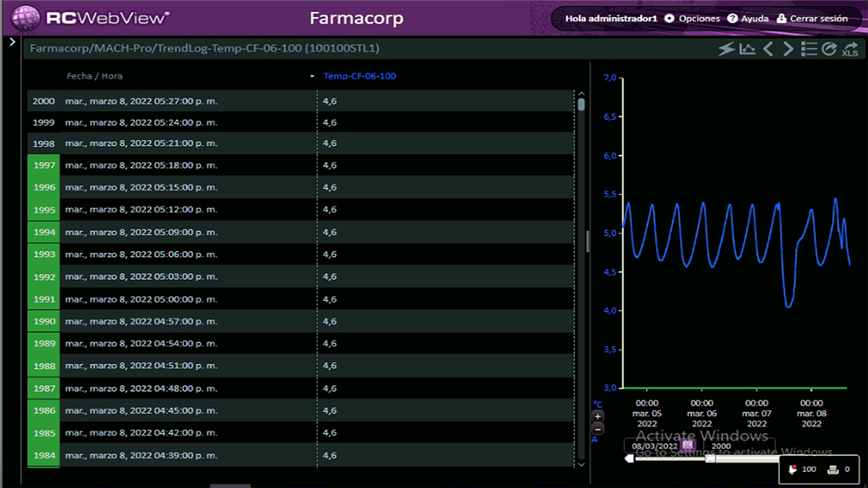Expand the left sidebar with chevron arrow

click(12, 42)
